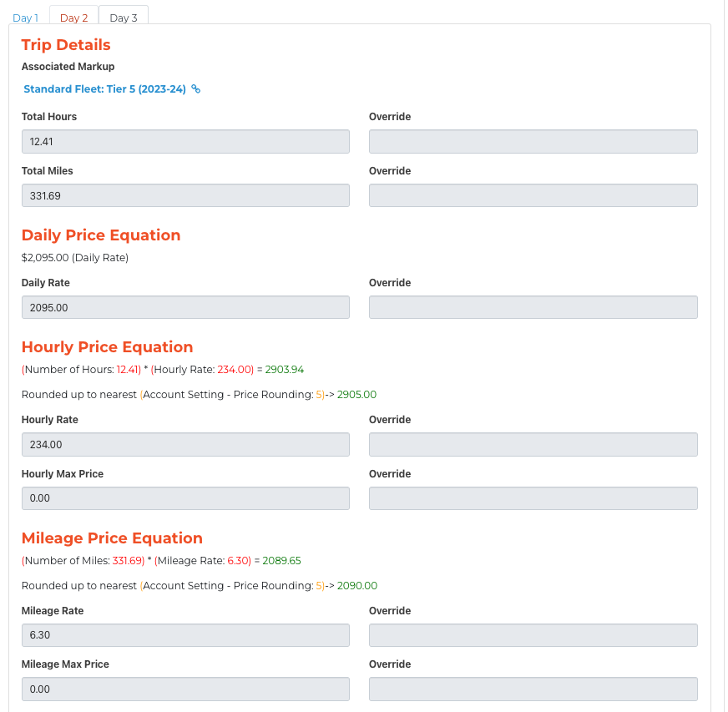728x712 pixels.
Task: Click the Hourly Max Price field
Action: 185,498
